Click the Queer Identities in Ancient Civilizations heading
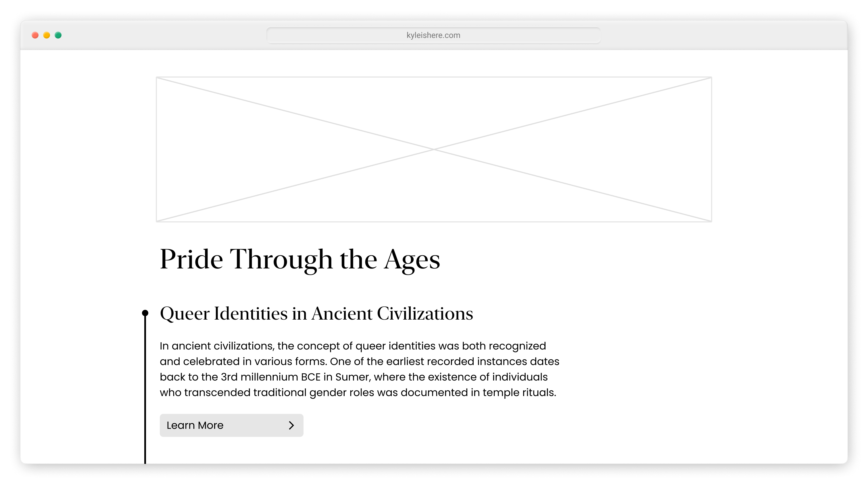The image size is (868, 484). (x=317, y=314)
